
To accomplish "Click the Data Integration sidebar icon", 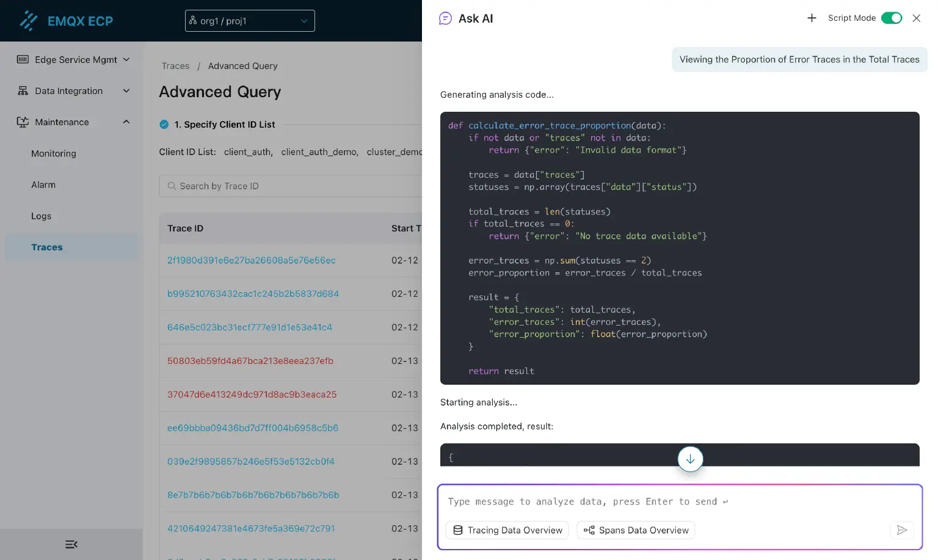I will 23,91.
